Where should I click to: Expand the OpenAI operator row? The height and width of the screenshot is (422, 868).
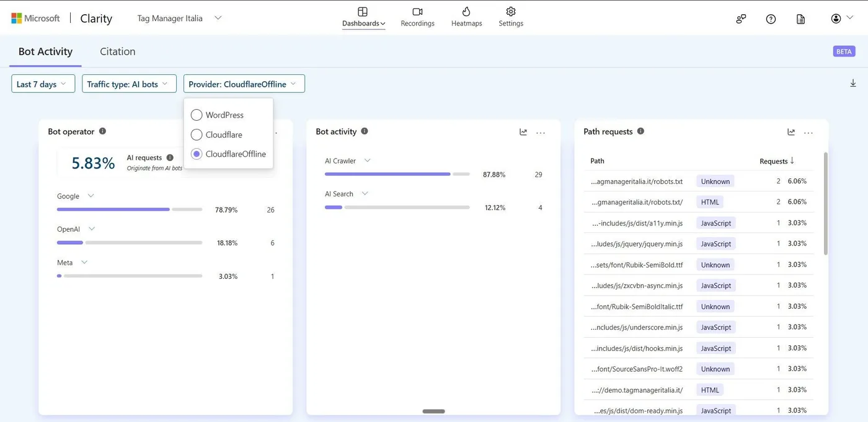point(92,229)
